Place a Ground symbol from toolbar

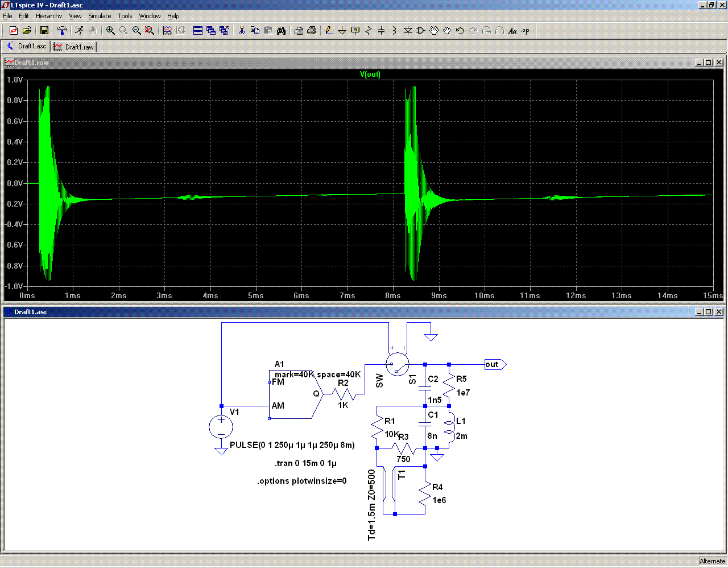click(x=342, y=31)
